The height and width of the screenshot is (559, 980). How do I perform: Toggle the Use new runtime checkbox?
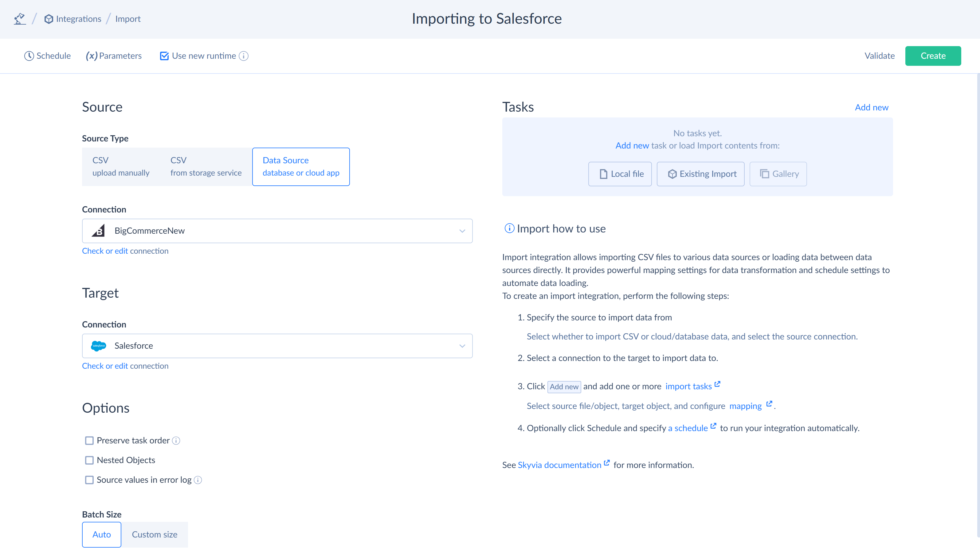click(164, 56)
